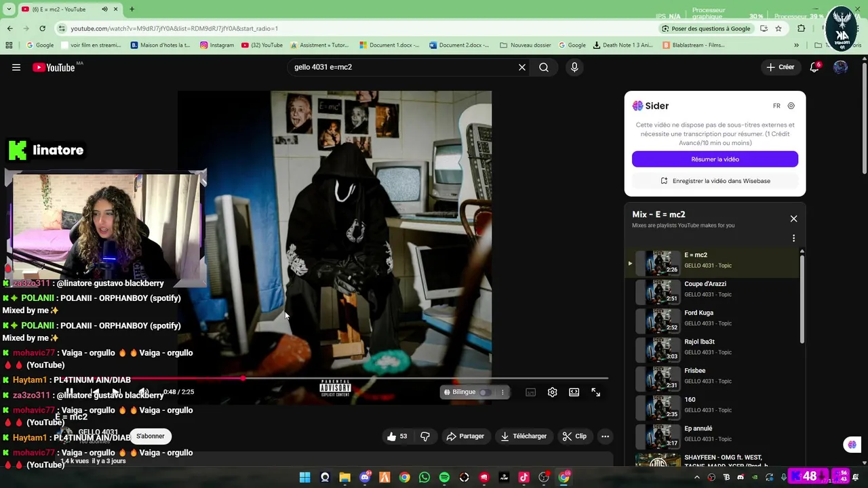The height and width of the screenshot is (488, 868).
Task: Create a Clip of the video
Action: [574, 436]
